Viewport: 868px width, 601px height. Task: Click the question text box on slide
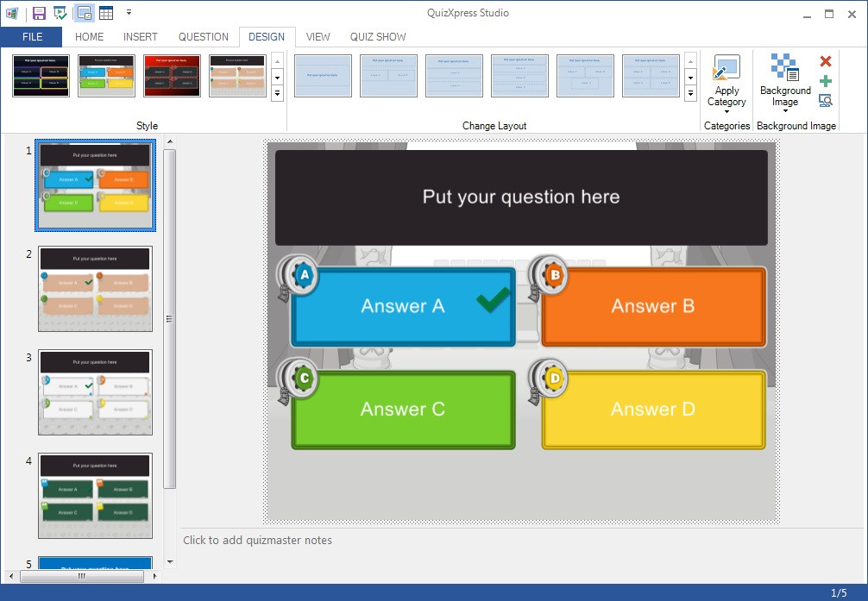click(x=521, y=197)
